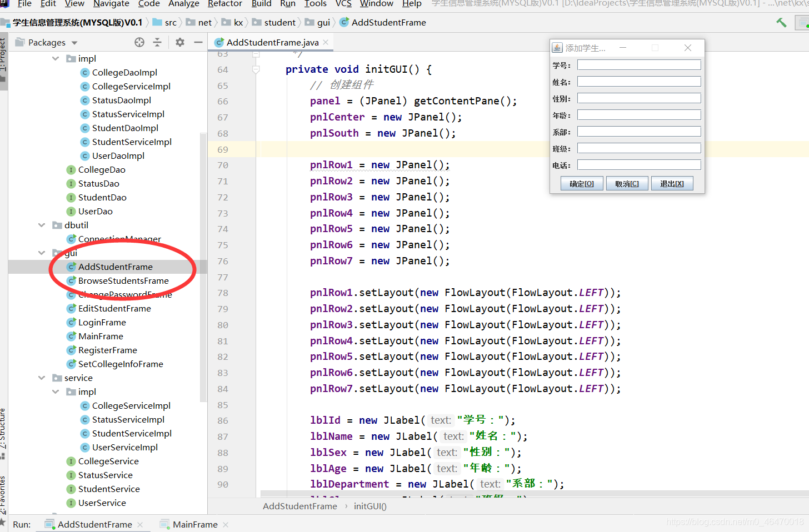Click the AddStudentFrame breadcrumb in navigation bar
The height and width of the screenshot is (532, 809).
pos(383,22)
